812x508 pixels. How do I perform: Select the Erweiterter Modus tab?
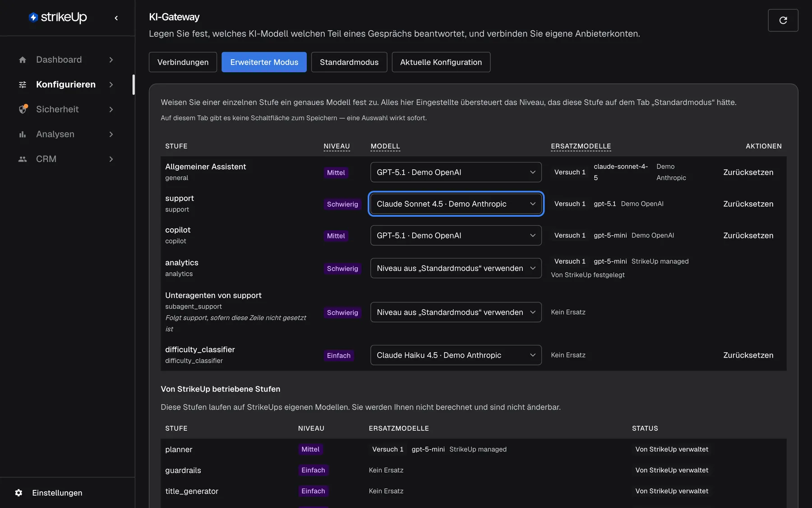pos(264,62)
